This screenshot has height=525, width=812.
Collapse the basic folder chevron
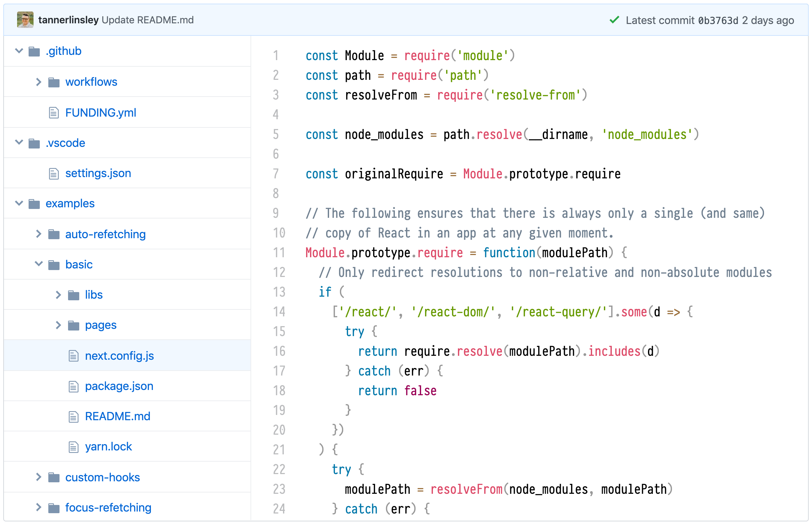pyautogui.click(x=38, y=264)
